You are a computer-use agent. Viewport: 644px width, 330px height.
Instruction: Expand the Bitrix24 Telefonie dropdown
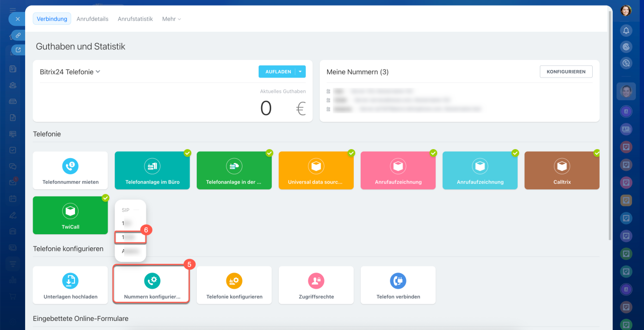98,72
